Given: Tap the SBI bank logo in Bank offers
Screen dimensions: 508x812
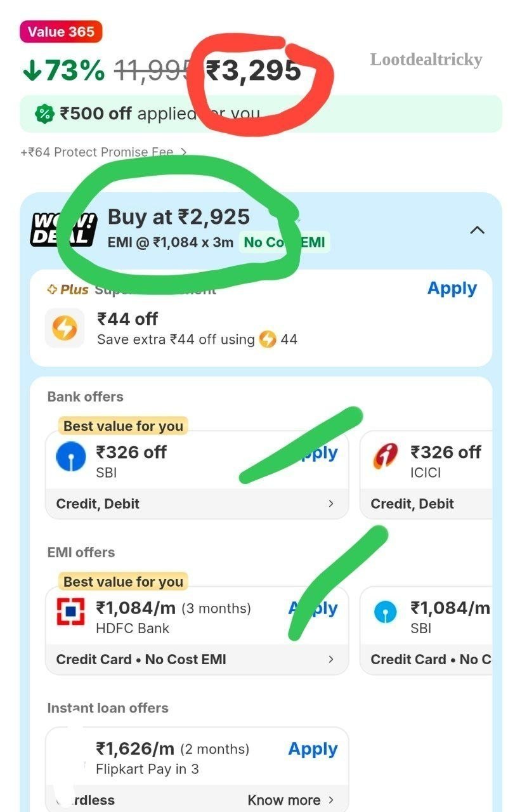Looking at the screenshot, I should (x=70, y=457).
